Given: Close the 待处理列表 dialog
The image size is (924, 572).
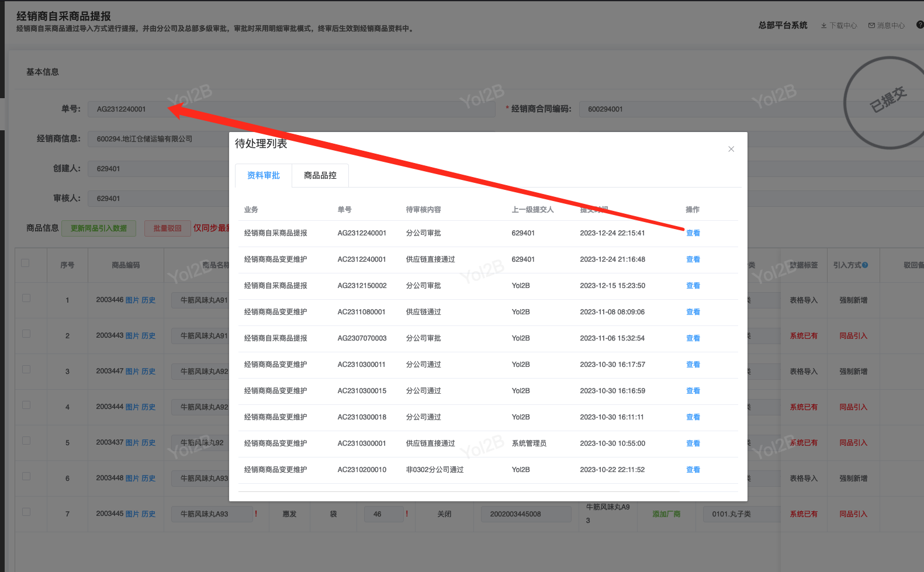Looking at the screenshot, I should 731,149.
